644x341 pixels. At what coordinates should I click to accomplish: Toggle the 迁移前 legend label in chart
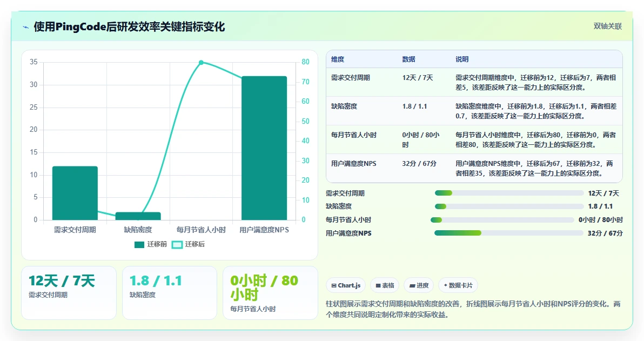(157, 244)
